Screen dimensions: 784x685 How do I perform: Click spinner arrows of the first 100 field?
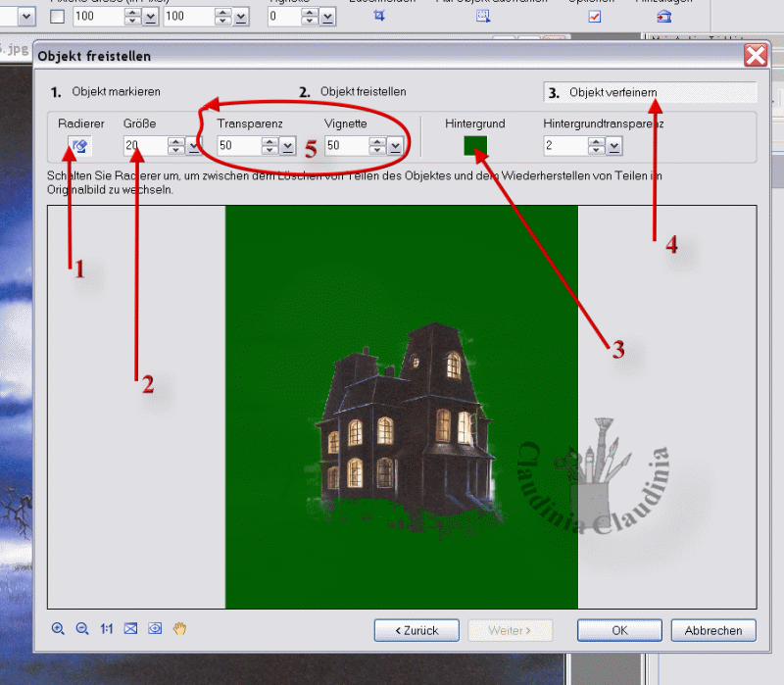tap(133, 17)
